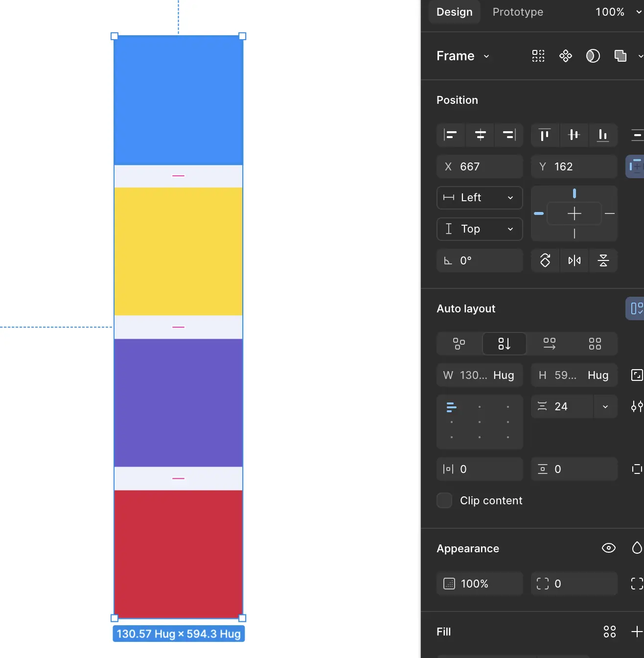
Task: Click the create component icon
Action: click(566, 56)
